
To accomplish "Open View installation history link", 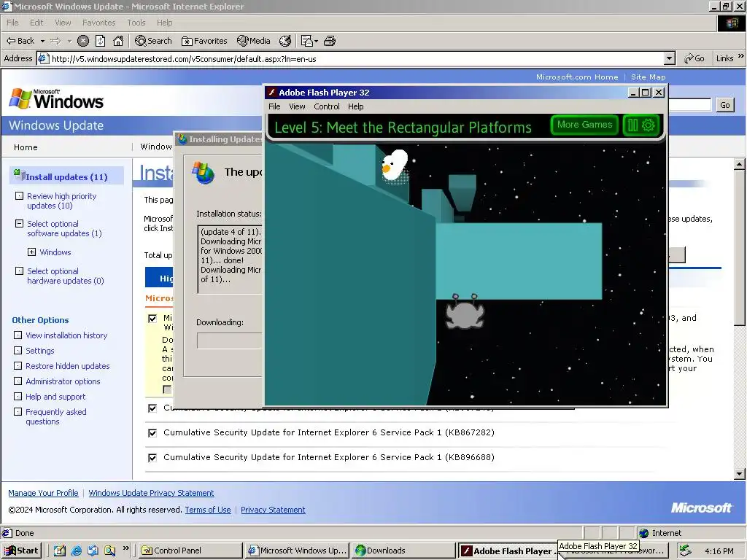I will 66,335.
